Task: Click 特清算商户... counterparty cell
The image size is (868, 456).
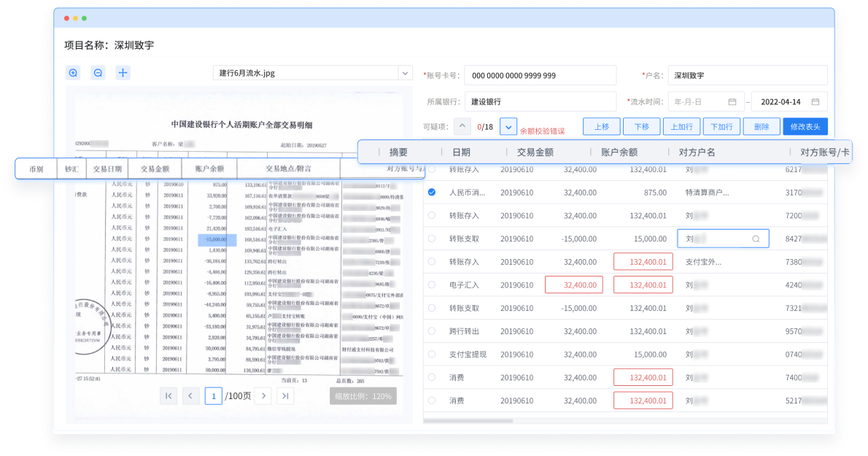Action: (x=708, y=193)
